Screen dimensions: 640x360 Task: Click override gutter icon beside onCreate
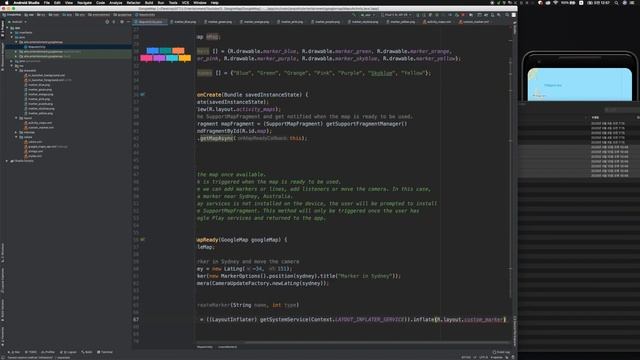142,94
